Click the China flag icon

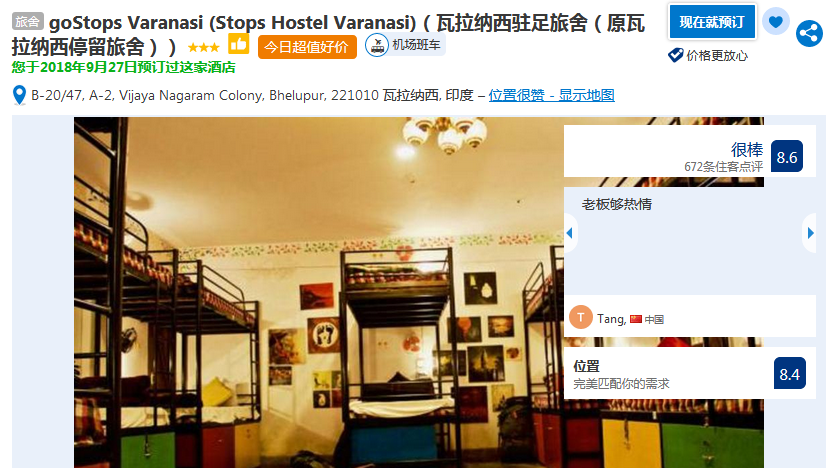(x=636, y=319)
